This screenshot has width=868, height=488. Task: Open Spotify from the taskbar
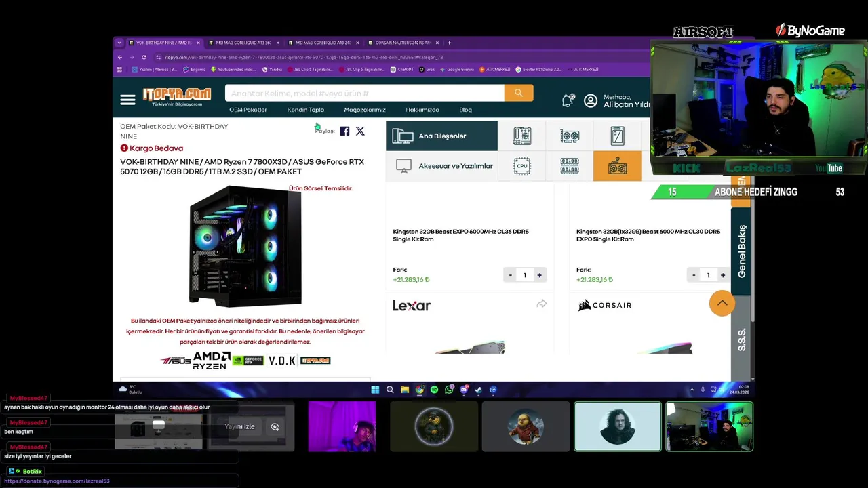tap(434, 390)
